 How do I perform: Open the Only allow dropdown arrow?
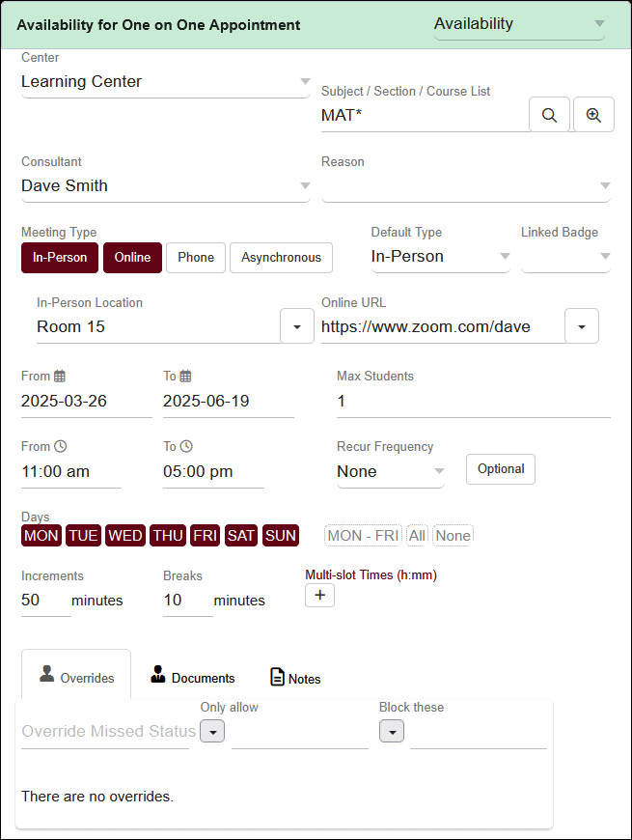pos(212,732)
